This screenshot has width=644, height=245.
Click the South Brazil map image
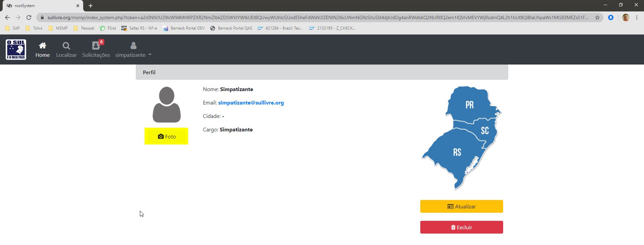(x=461, y=138)
